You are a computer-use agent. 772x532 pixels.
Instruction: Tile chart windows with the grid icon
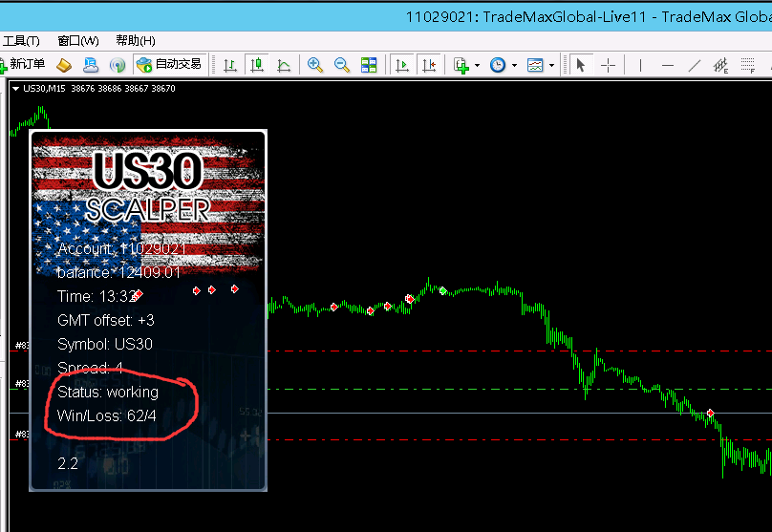[368, 65]
